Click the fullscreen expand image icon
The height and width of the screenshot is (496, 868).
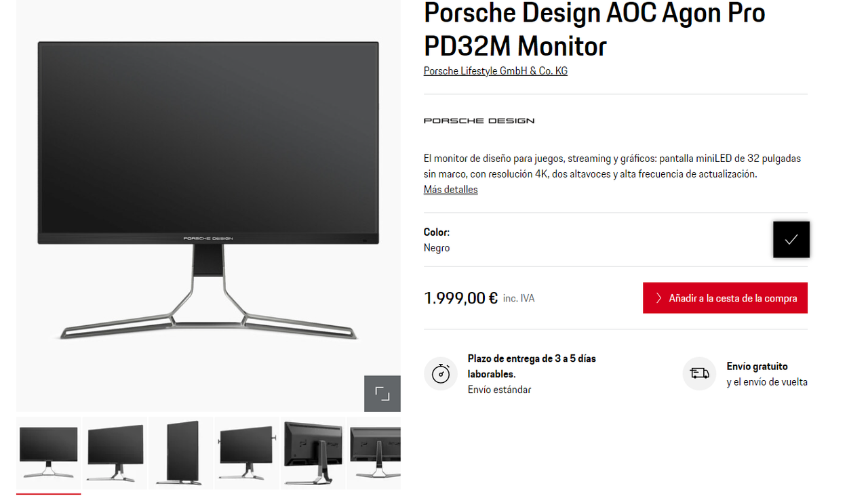pyautogui.click(x=382, y=394)
